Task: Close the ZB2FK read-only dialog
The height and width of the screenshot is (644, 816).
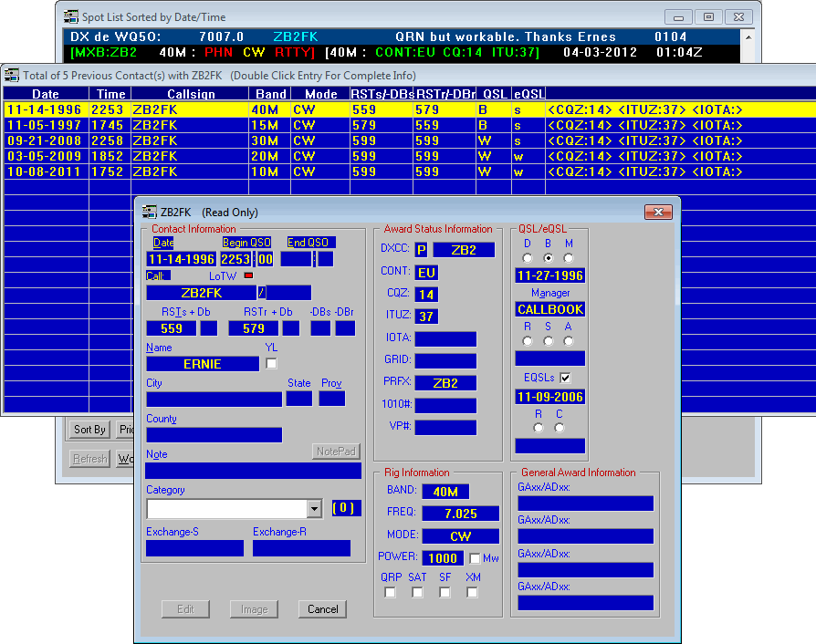Action: [657, 212]
